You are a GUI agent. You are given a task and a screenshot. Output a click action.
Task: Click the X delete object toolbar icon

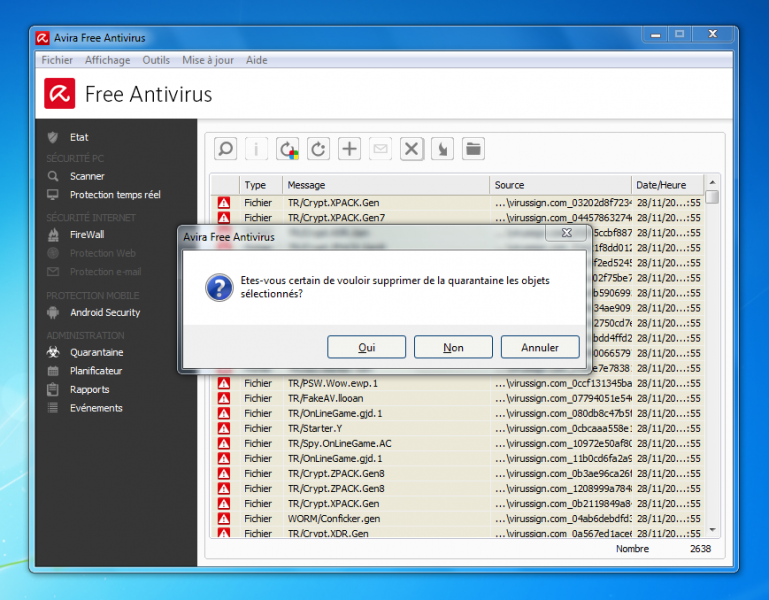(x=412, y=149)
